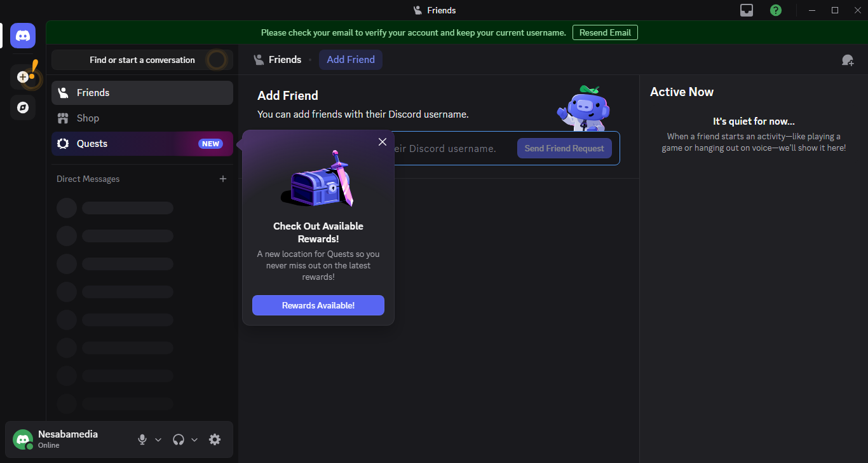Create DM with plus beside Direct Messages
Screen dimensions: 868x463
point(223,179)
